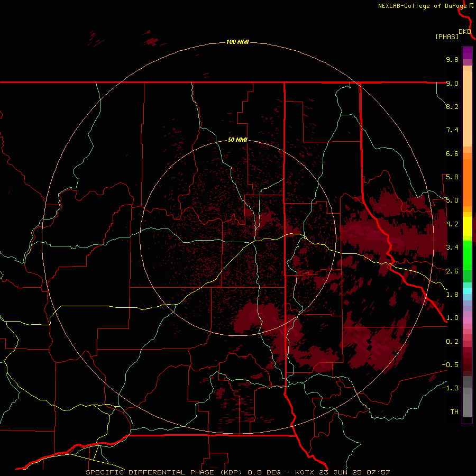The width and height of the screenshot is (476, 476).
Task: Click the 50 NMI range ring label
Action: tap(237, 140)
